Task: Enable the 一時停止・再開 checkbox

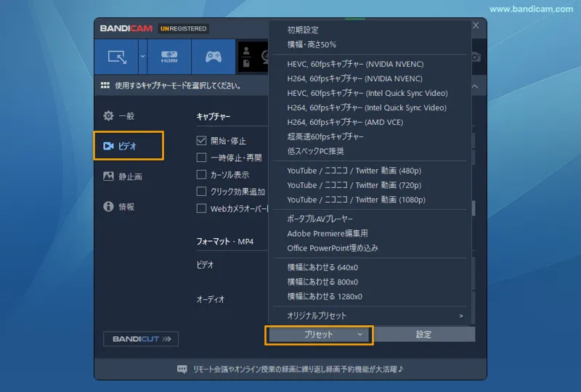Action: pos(201,158)
